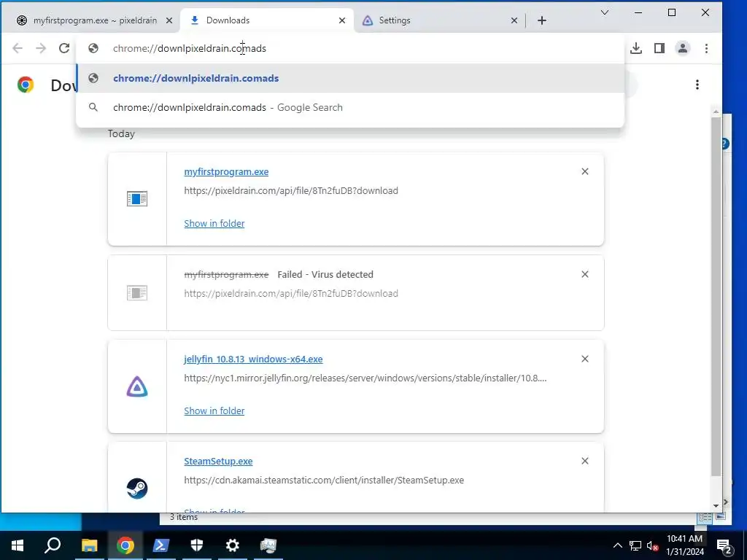Image resolution: width=747 pixels, height=560 pixels.
Task: Click the Downloads page vertical scrollbar
Action: (x=716, y=295)
